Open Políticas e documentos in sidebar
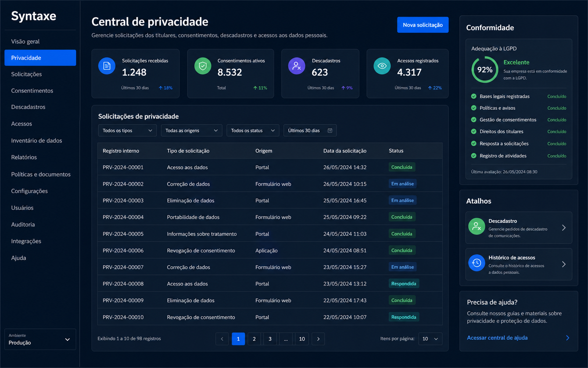Viewport: 588px width, 368px height. click(x=40, y=174)
